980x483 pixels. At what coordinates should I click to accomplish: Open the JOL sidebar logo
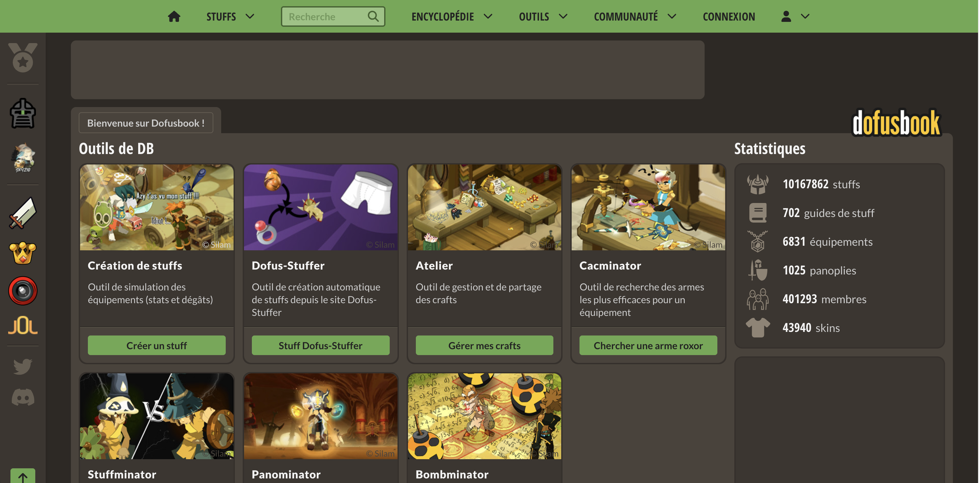pyautogui.click(x=23, y=326)
